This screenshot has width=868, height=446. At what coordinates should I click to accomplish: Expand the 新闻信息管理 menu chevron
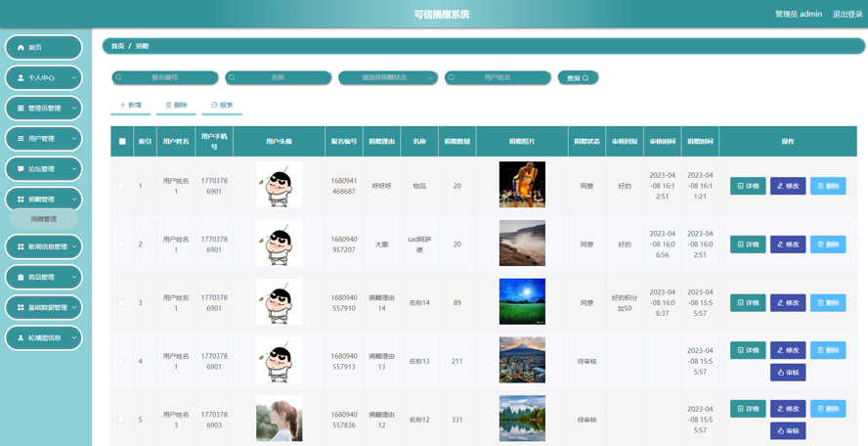[73, 246]
